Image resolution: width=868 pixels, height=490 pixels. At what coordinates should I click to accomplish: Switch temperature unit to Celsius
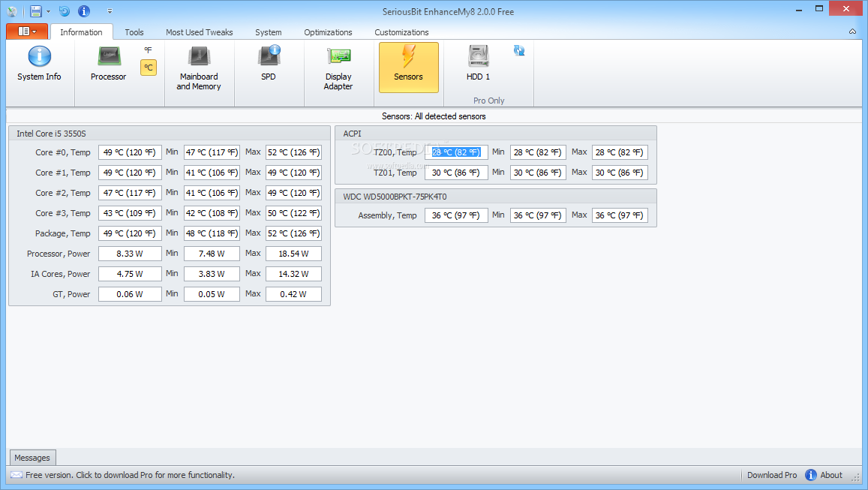(149, 67)
